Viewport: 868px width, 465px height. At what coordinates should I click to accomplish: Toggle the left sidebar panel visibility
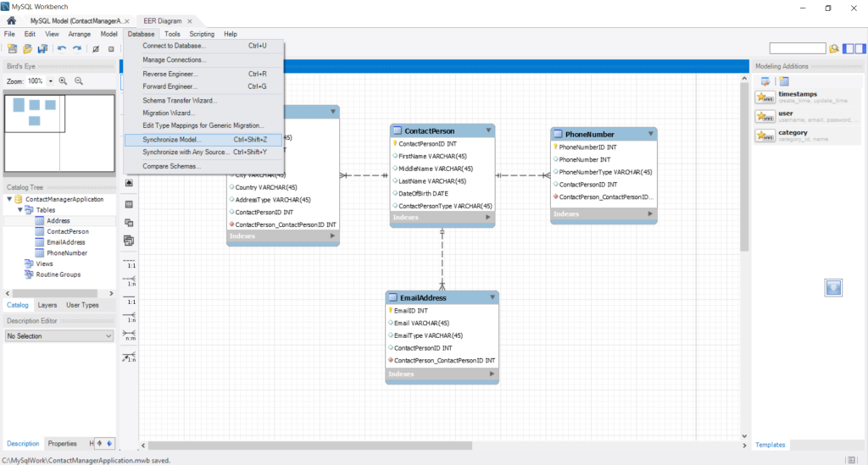coord(848,48)
